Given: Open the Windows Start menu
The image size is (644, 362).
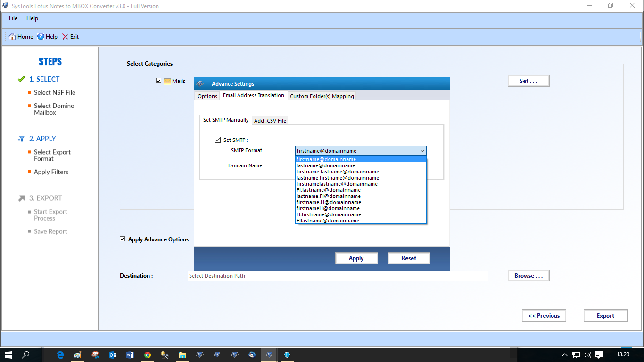Looking at the screenshot, I should coord(8,355).
